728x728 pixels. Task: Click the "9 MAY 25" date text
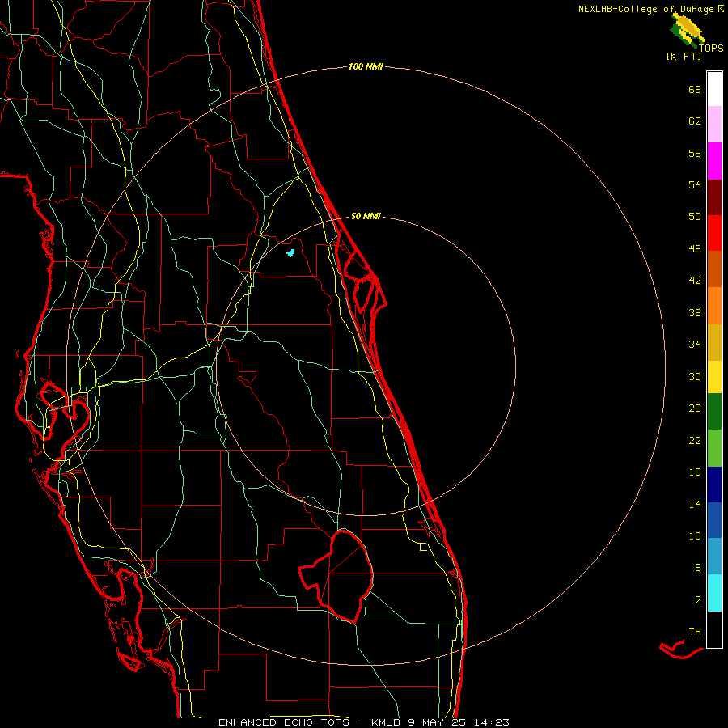[x=438, y=722]
